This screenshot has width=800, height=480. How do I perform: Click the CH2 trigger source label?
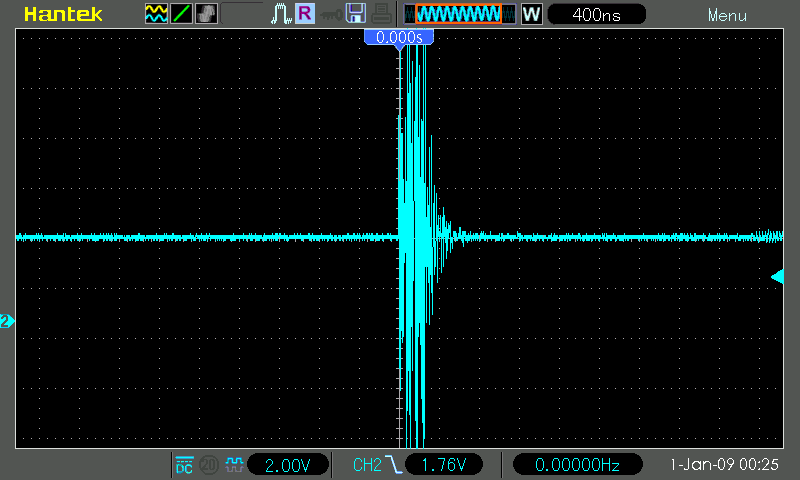pos(367,465)
